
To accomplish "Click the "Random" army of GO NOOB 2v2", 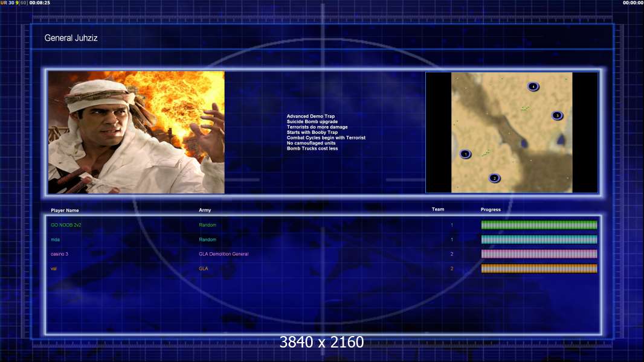I will click(207, 225).
